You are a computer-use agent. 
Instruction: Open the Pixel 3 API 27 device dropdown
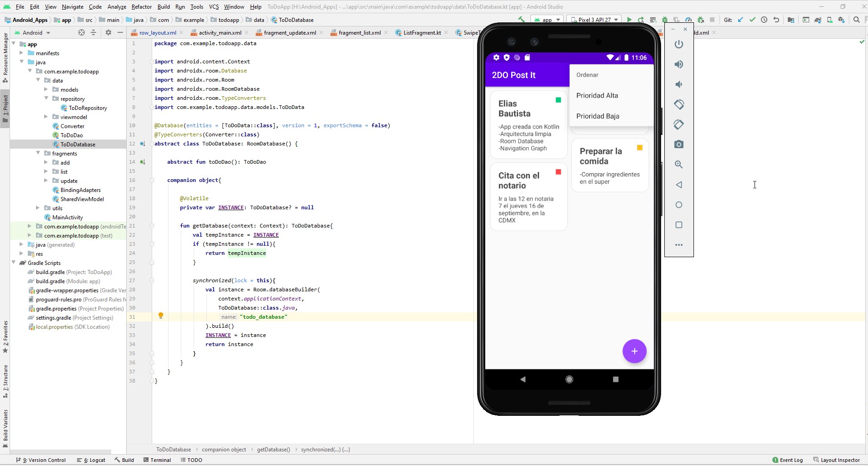[594, 20]
